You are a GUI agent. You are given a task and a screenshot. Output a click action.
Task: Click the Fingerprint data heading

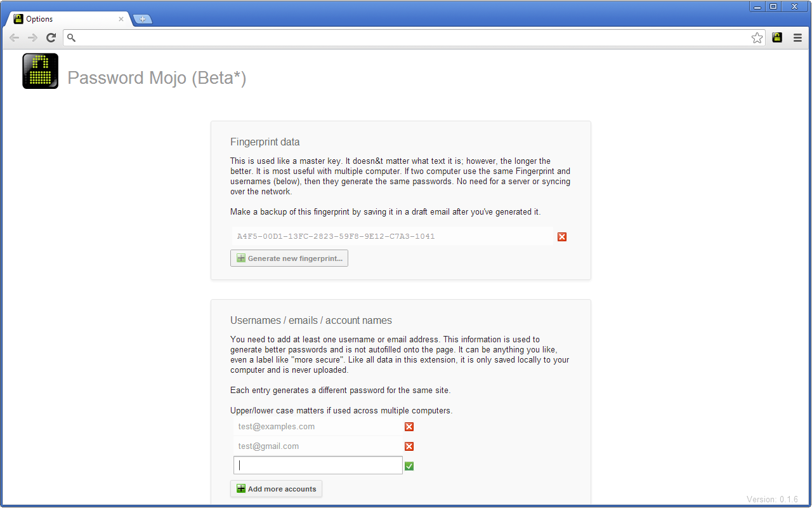tap(265, 142)
